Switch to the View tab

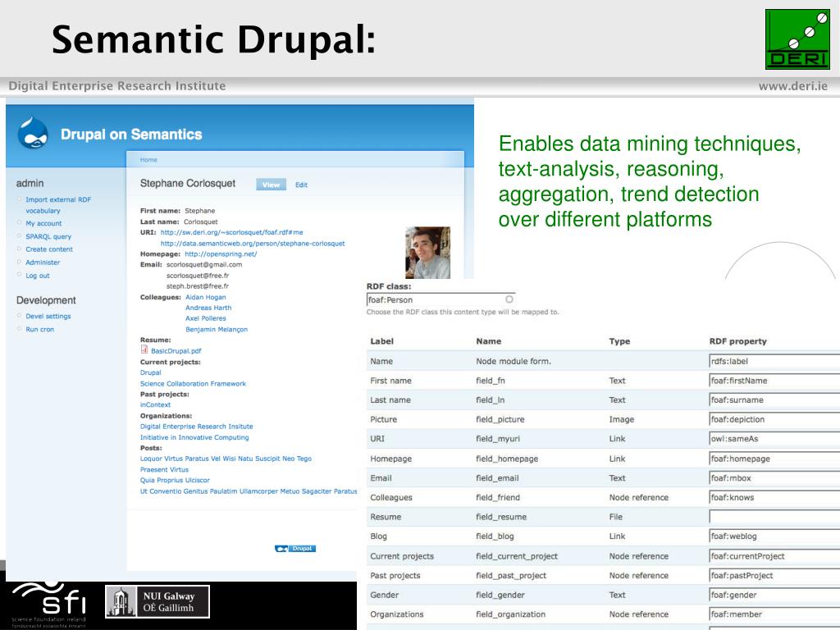pos(271,185)
